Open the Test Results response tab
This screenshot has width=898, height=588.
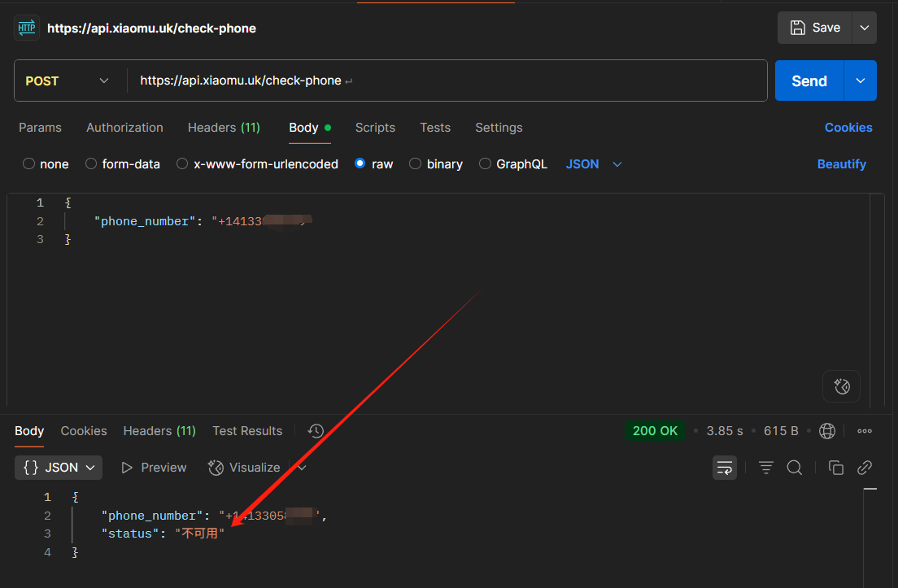point(247,431)
